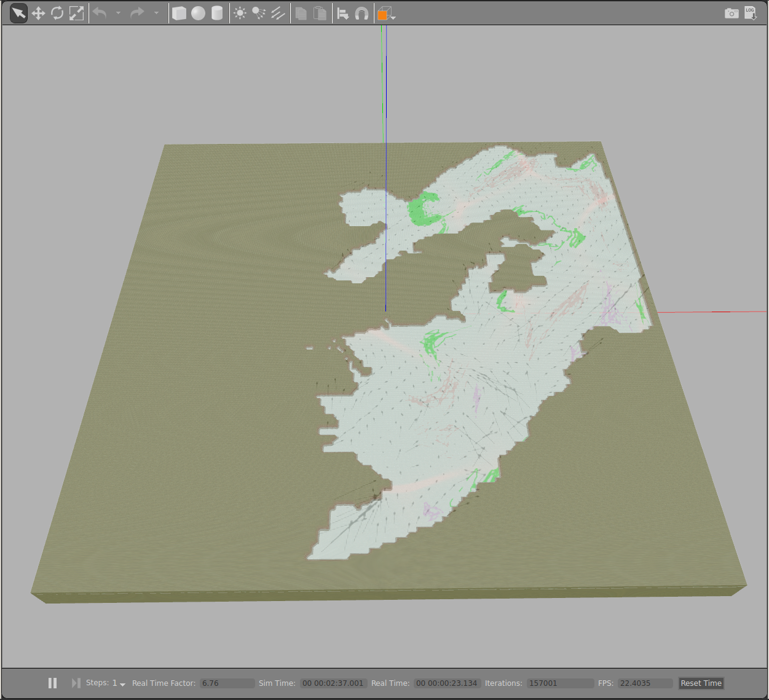769x700 pixels.
Task: Open the data log recorder
Action: [x=751, y=14]
